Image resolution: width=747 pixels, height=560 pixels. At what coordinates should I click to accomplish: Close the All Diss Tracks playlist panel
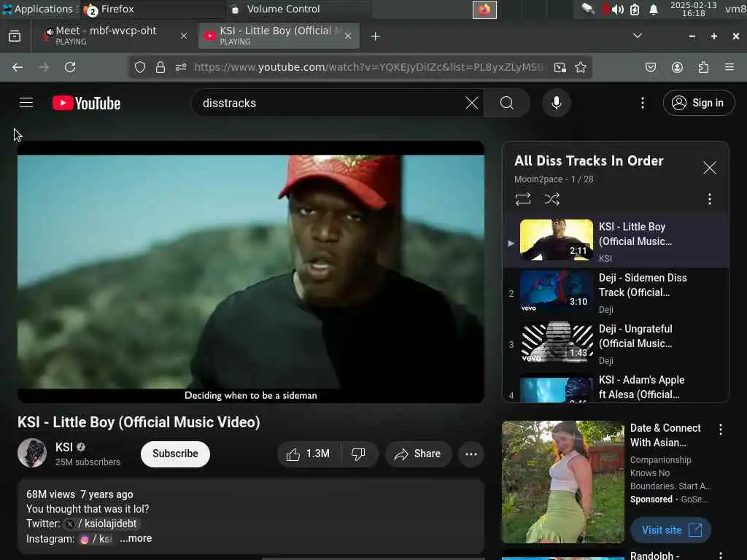click(709, 168)
